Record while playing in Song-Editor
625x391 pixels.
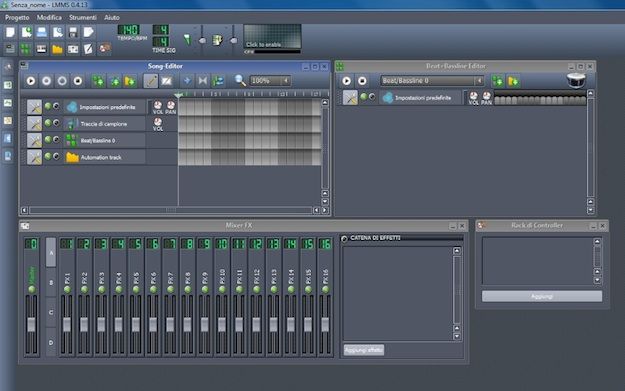(62, 81)
